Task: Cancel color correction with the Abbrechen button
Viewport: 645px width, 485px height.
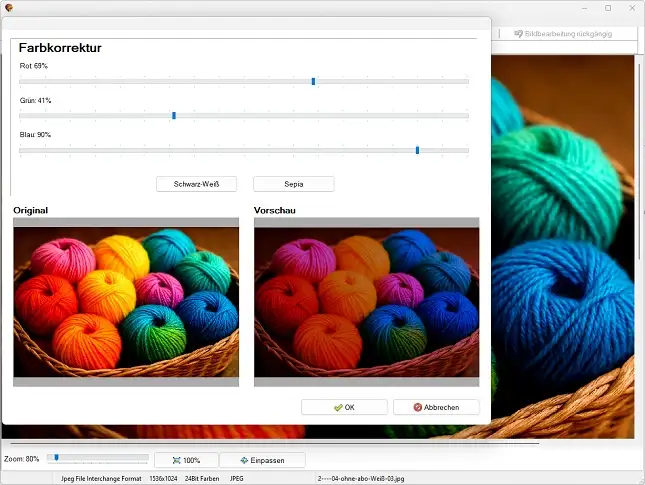Action: [x=435, y=407]
